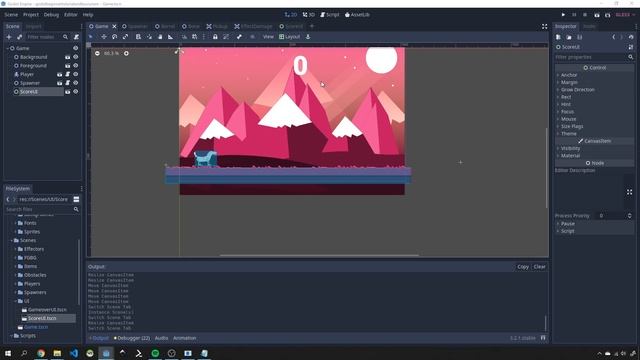Lock the selected node

point(215,37)
